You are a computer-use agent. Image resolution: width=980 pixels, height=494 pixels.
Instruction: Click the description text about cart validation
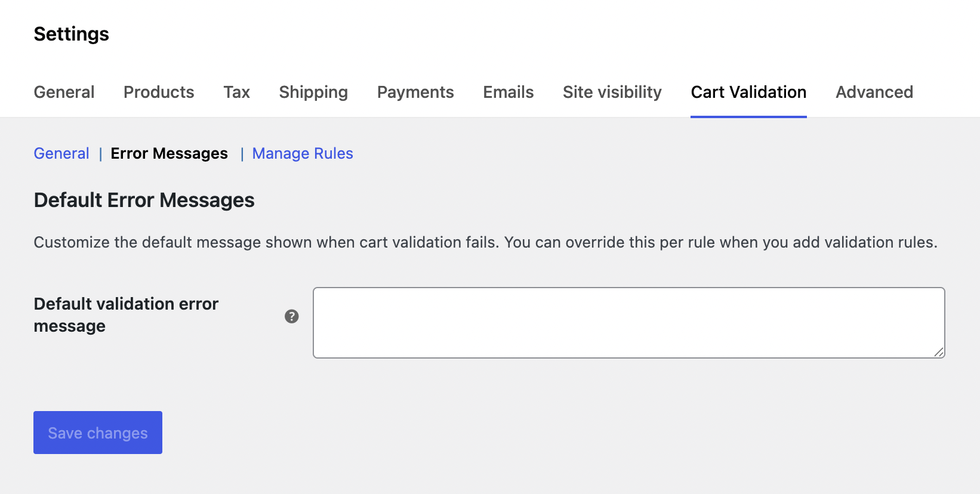(485, 242)
